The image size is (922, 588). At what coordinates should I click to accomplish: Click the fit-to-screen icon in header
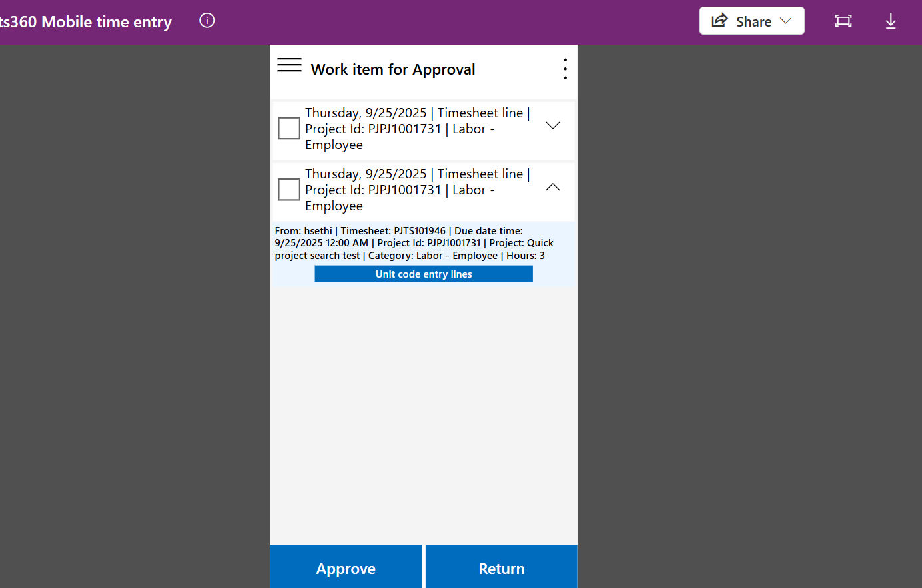(x=843, y=21)
